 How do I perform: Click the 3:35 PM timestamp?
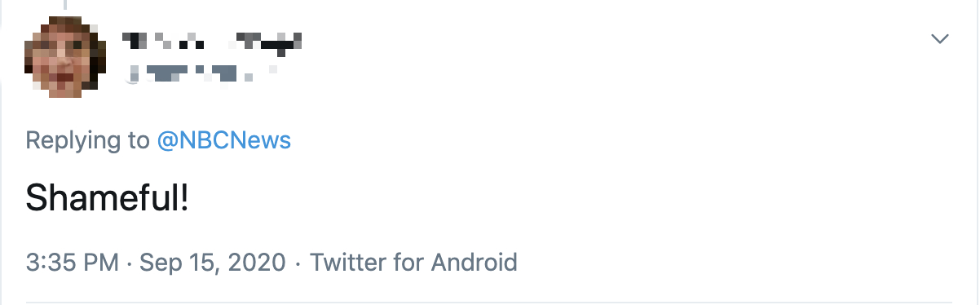click(x=73, y=263)
